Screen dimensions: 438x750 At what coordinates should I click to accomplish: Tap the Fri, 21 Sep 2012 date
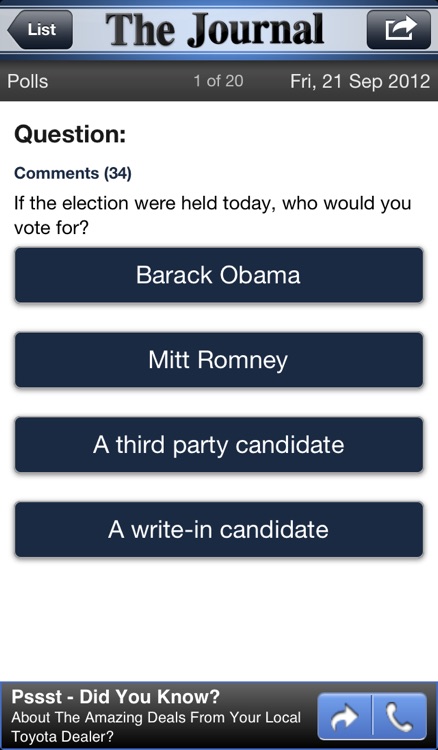coord(360,81)
